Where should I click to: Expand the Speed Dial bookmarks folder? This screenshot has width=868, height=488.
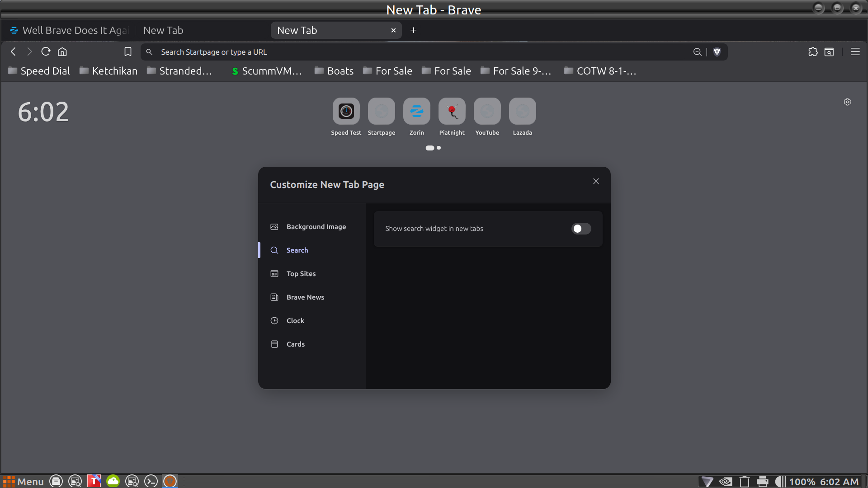[39, 71]
